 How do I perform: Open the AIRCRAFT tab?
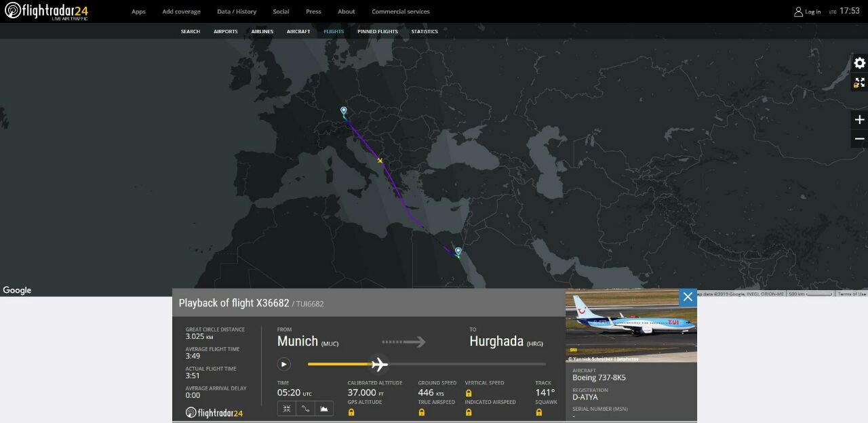pyautogui.click(x=298, y=31)
